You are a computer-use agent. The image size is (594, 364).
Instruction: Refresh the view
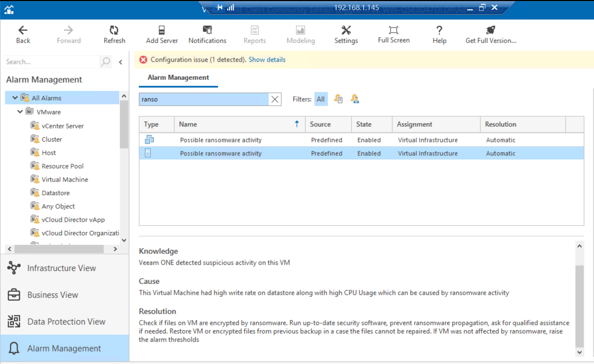tap(114, 35)
